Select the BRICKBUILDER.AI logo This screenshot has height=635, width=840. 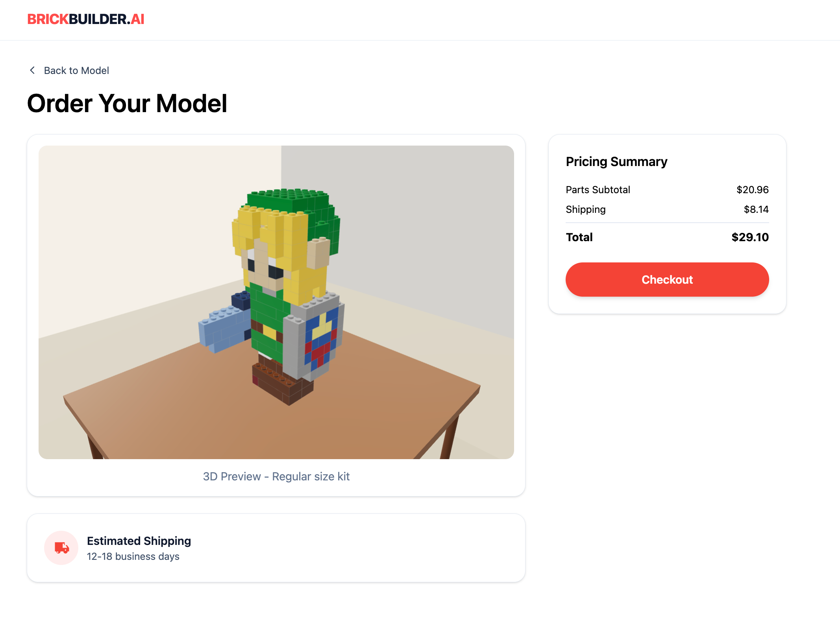point(86,19)
